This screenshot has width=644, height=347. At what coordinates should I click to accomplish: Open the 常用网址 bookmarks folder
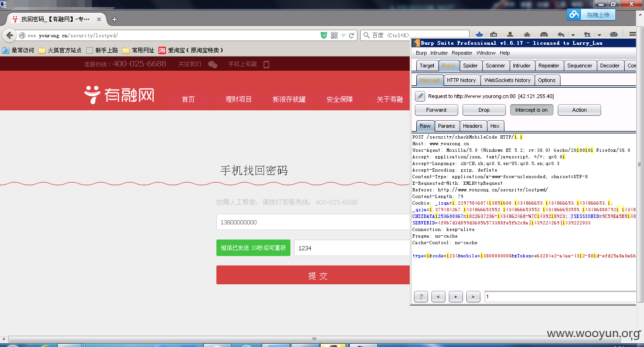tap(138, 50)
